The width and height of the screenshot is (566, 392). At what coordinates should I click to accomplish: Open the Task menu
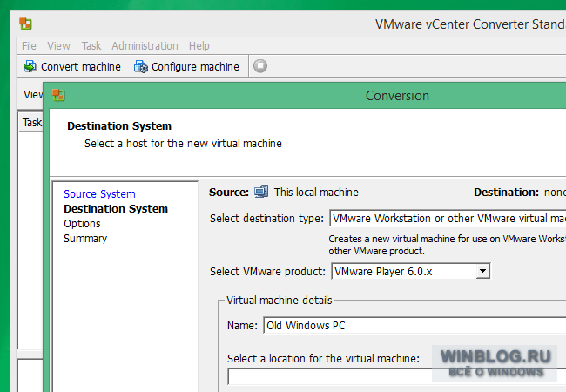[91, 46]
